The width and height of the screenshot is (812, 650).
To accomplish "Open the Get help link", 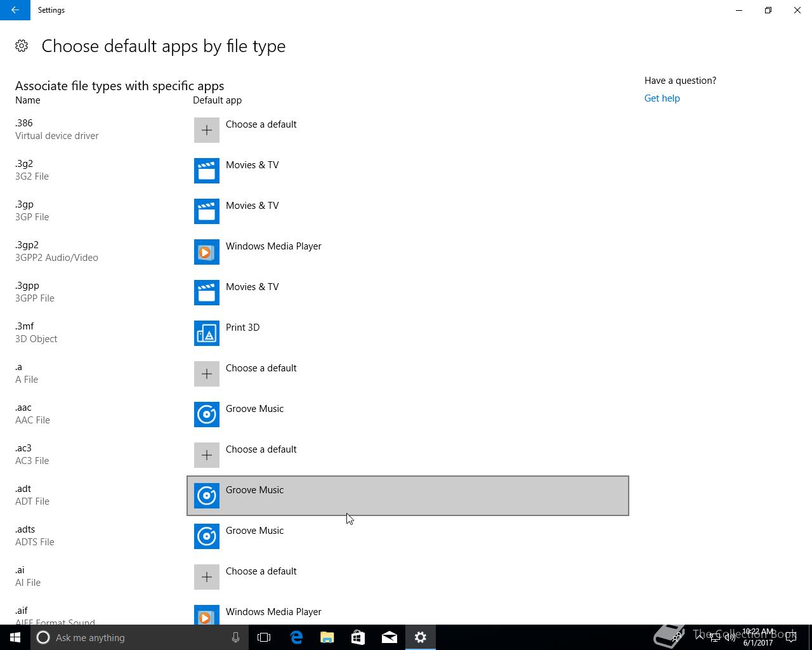I will pos(662,98).
